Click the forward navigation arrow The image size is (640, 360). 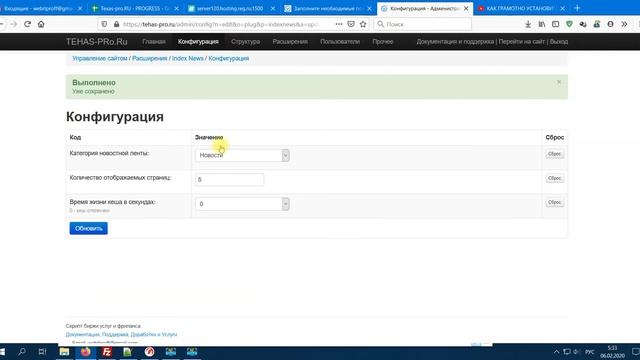click(14, 24)
